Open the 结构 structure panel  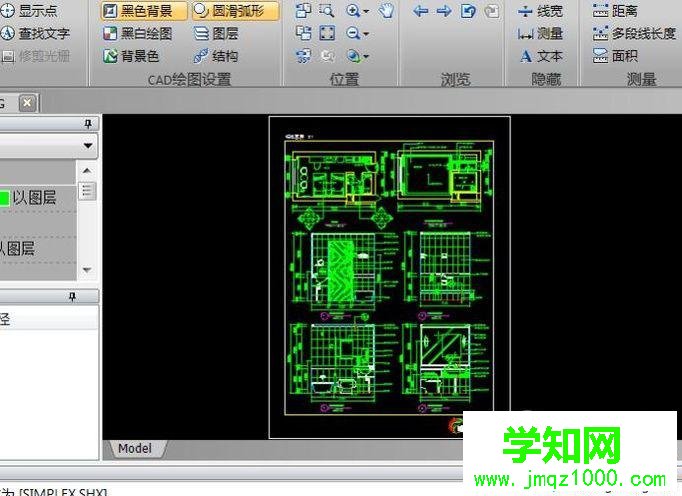216,56
